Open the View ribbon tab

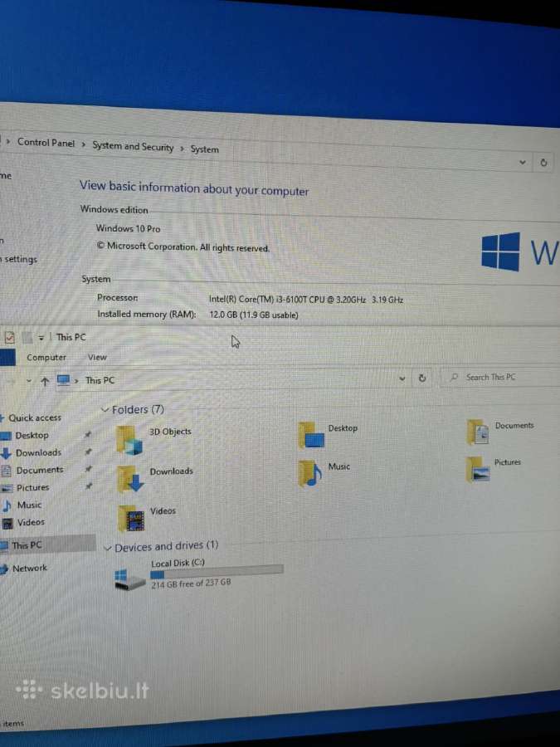pyautogui.click(x=97, y=357)
